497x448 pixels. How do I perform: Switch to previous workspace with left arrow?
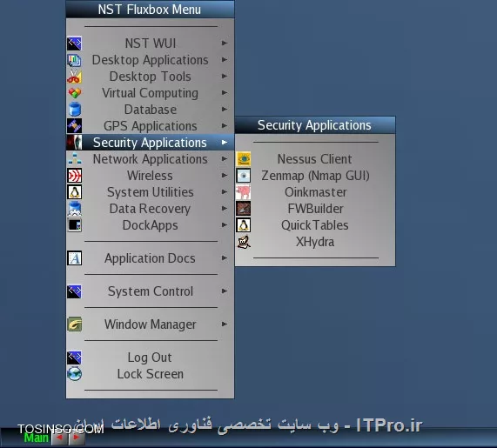click(x=59, y=438)
